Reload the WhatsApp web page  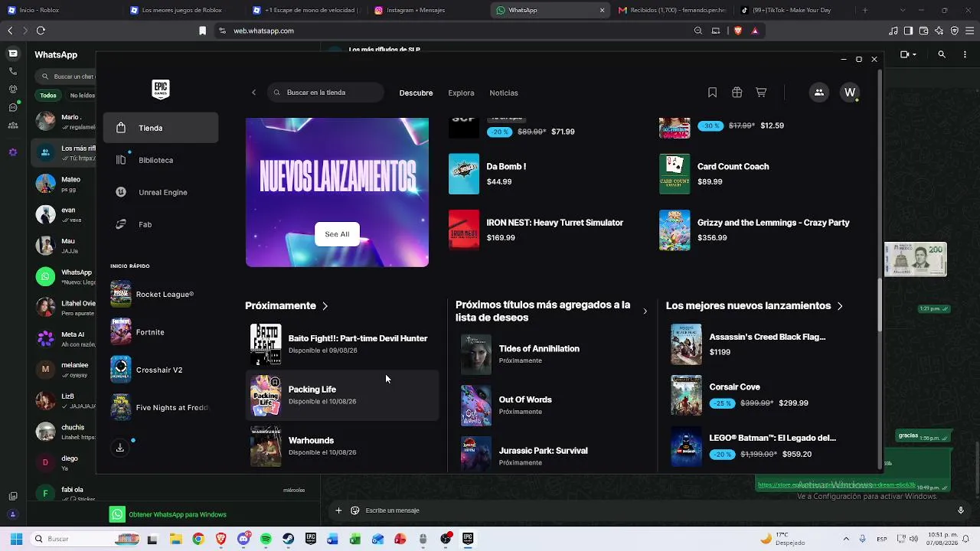41,31
